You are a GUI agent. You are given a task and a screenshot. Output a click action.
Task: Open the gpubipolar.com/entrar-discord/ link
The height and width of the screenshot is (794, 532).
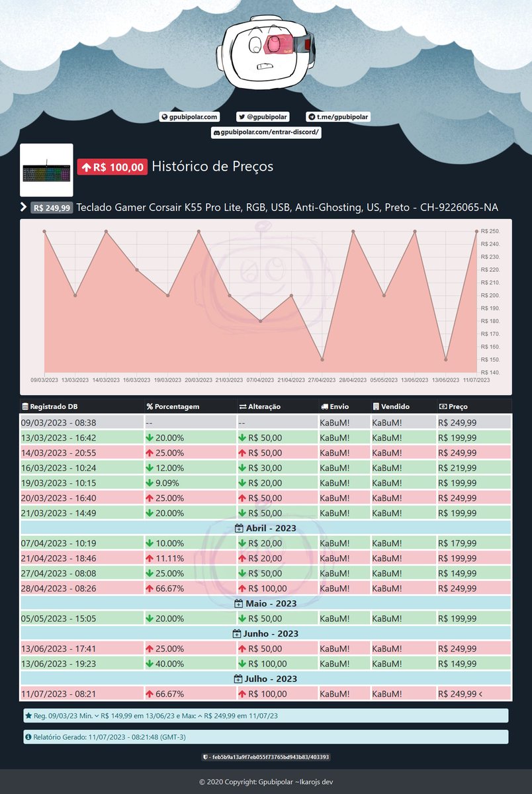(266, 132)
